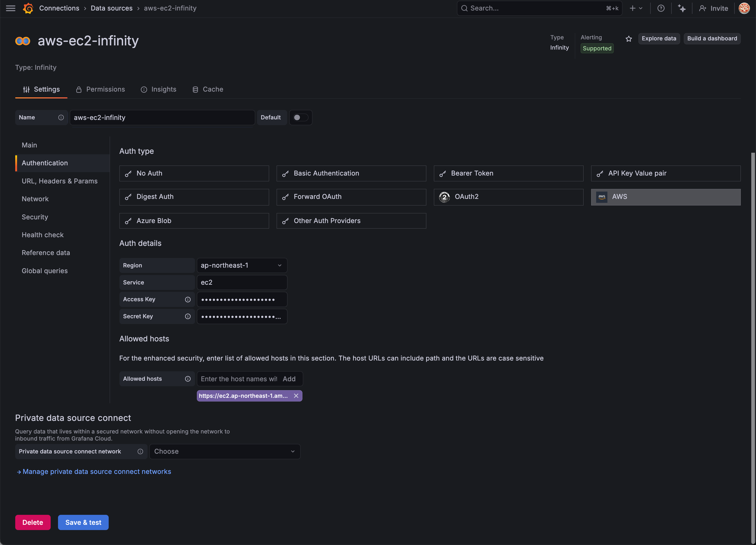The width and height of the screenshot is (756, 545).
Task: Click the Grafana logo icon
Action: point(28,8)
